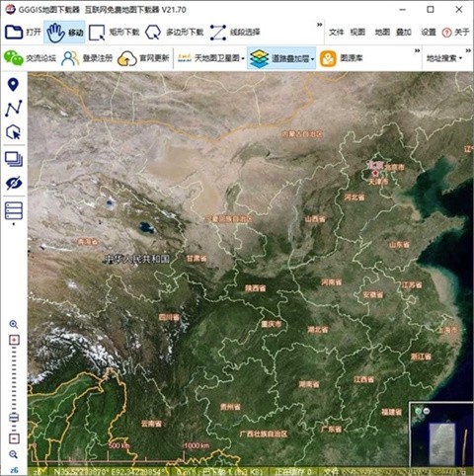The height and width of the screenshot is (476, 474).
Task: Open 登录注册 login and register
Action: 87,58
